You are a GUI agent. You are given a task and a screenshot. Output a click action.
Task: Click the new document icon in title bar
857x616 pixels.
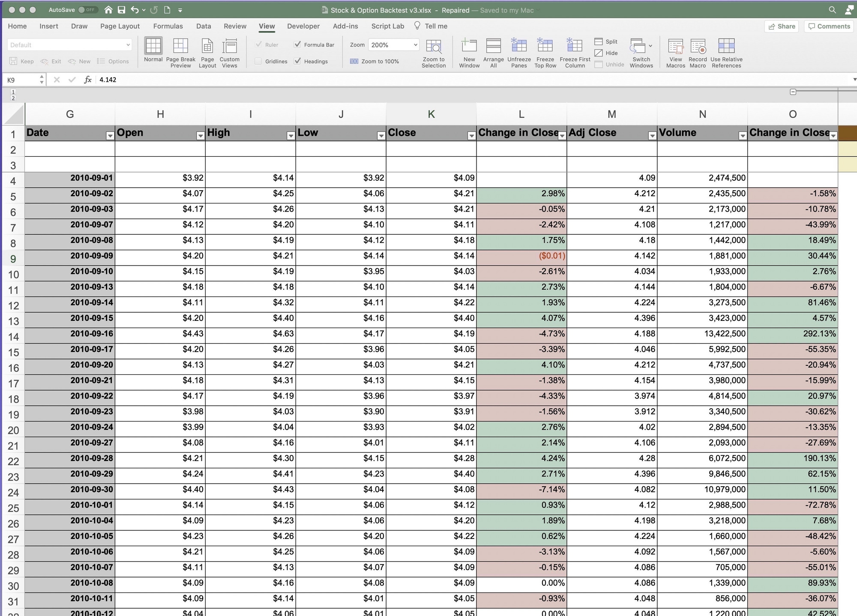167,9
